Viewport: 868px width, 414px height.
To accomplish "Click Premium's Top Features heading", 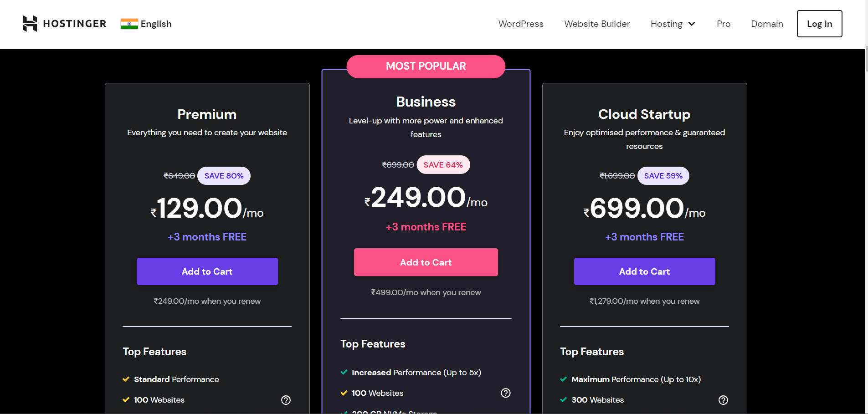I will (154, 352).
